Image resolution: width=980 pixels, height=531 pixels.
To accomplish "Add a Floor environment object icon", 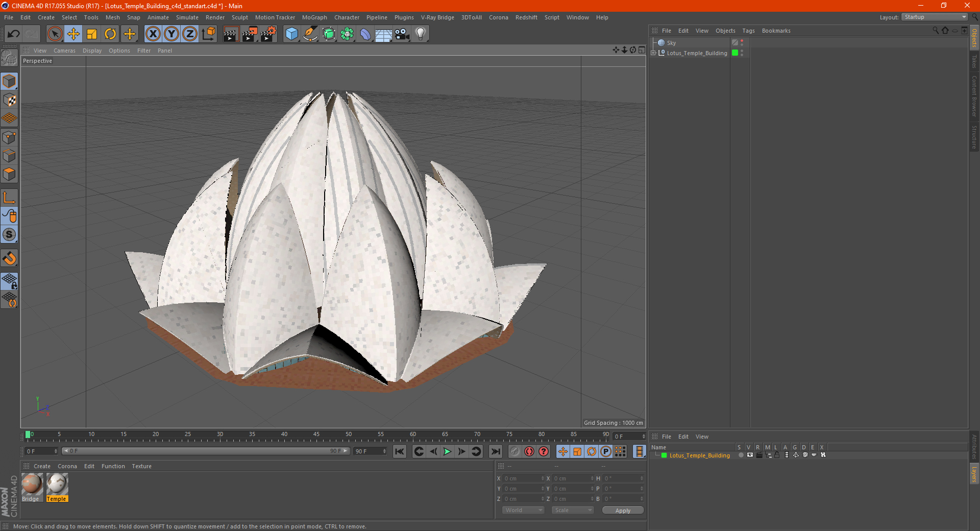I will click(384, 34).
